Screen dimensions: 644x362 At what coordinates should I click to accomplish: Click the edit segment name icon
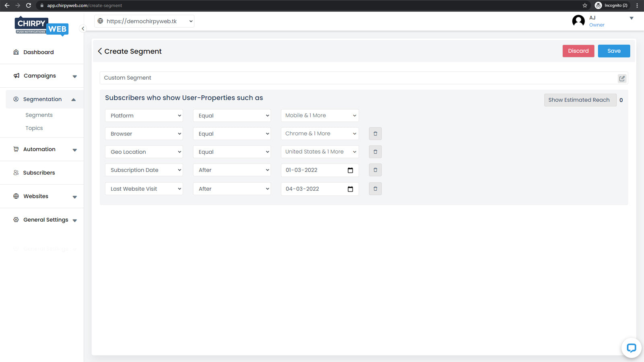(x=622, y=78)
